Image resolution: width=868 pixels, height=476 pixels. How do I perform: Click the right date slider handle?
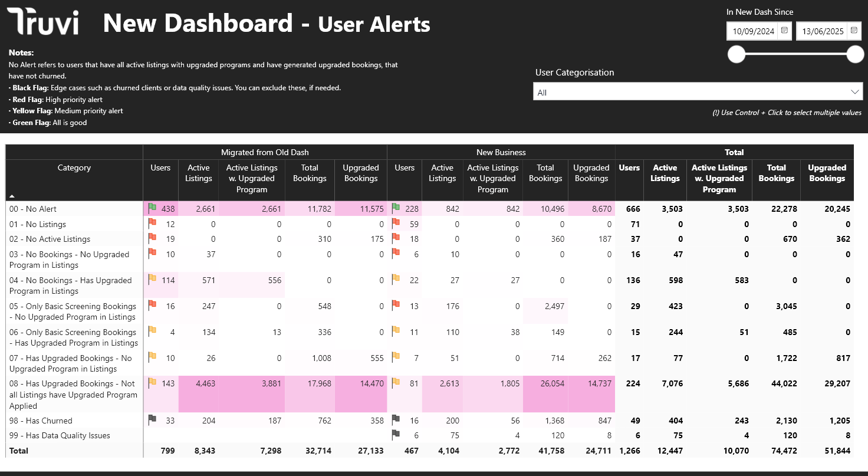[855, 54]
